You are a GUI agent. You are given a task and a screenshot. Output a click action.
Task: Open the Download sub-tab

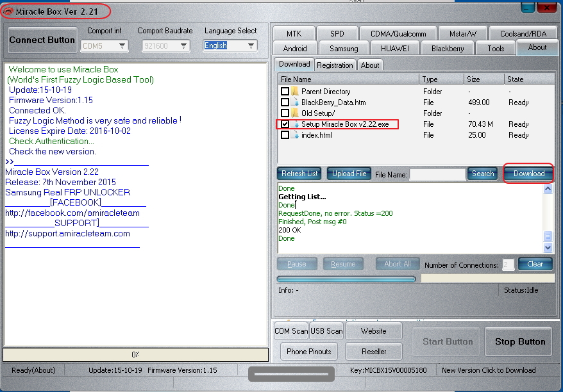point(294,64)
